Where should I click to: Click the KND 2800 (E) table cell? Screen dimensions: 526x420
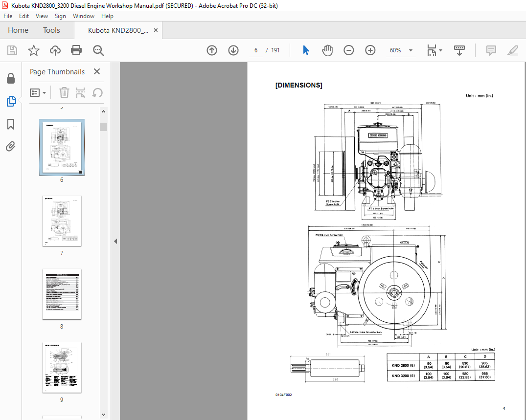coord(403,365)
